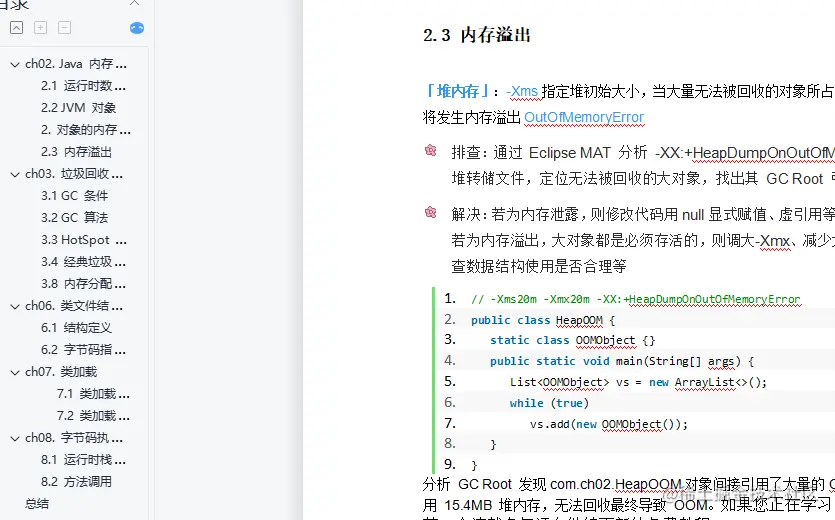This screenshot has height=520, width=835.
Task: Click code line public static void main
Action: pyautogui.click(x=621, y=361)
